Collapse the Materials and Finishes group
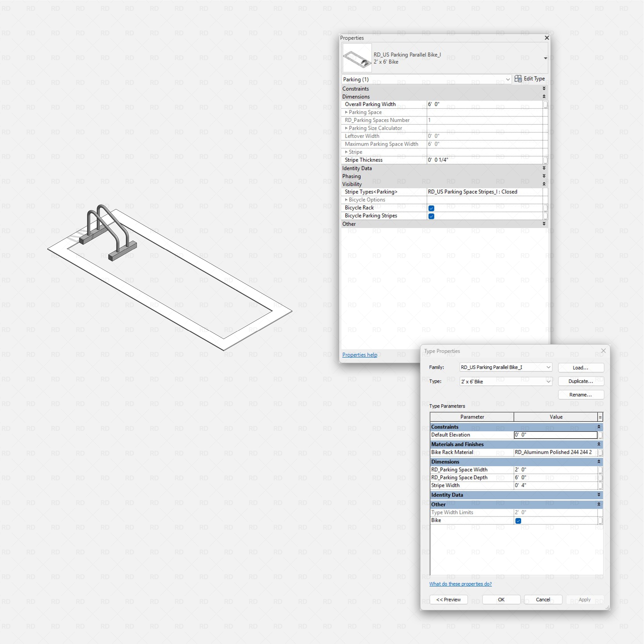 pos(599,444)
